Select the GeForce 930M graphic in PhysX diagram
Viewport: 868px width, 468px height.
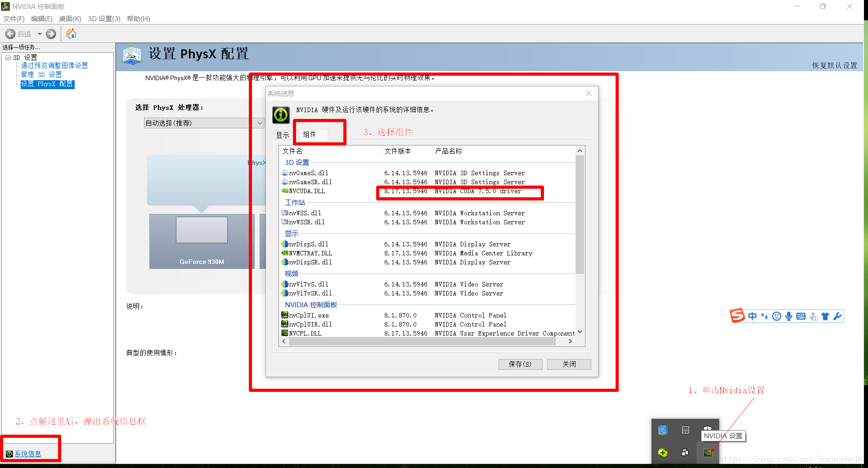pos(202,241)
